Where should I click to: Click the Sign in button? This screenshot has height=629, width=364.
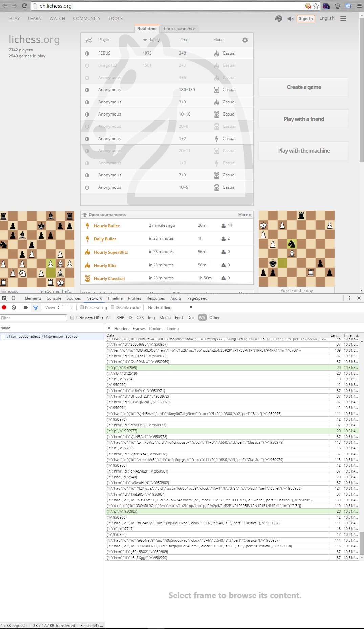pyautogui.click(x=306, y=19)
